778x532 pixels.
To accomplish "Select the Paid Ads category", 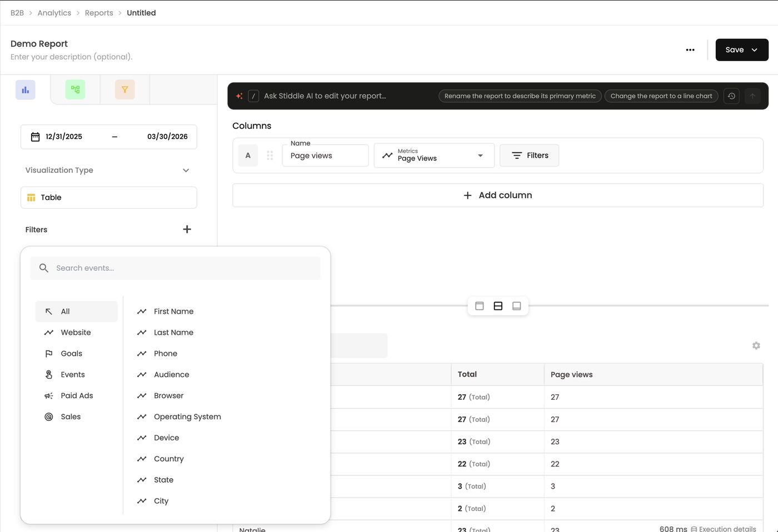I will tap(77, 396).
